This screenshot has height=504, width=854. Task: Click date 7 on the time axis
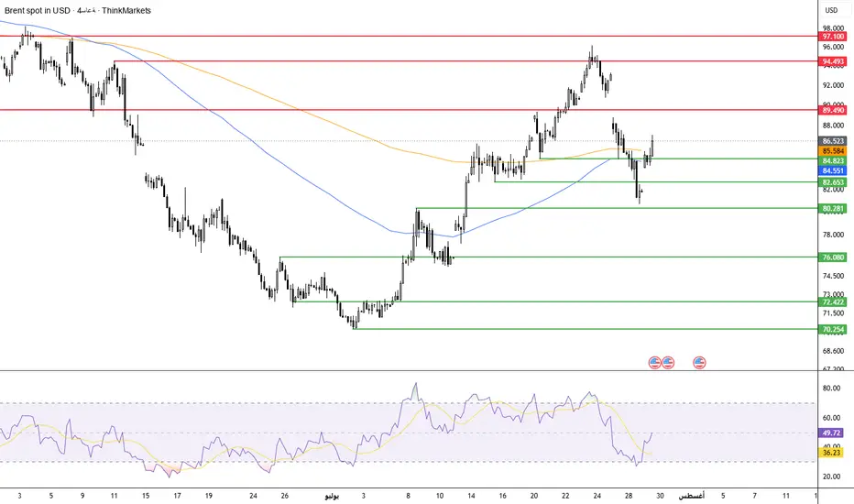pyautogui.click(x=754, y=496)
